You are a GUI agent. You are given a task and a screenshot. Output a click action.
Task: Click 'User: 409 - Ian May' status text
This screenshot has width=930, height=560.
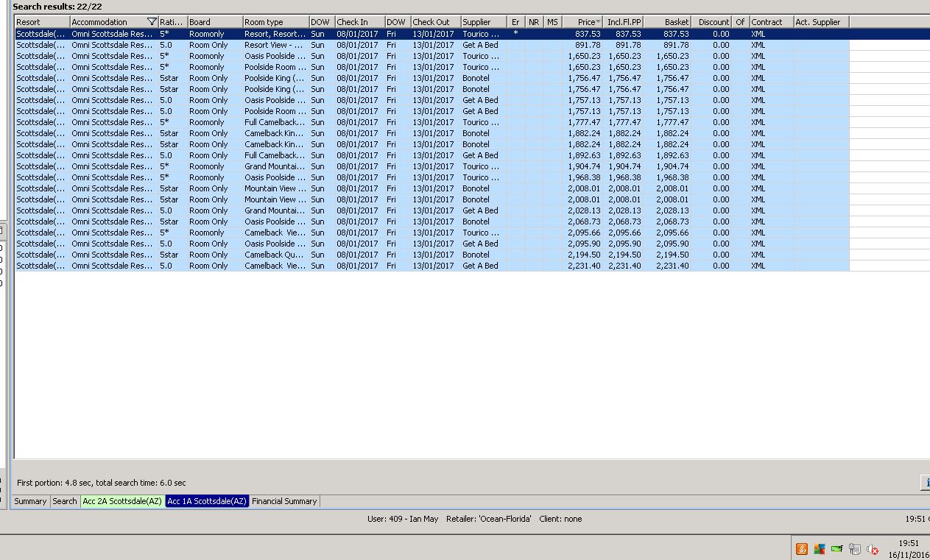coord(403,519)
